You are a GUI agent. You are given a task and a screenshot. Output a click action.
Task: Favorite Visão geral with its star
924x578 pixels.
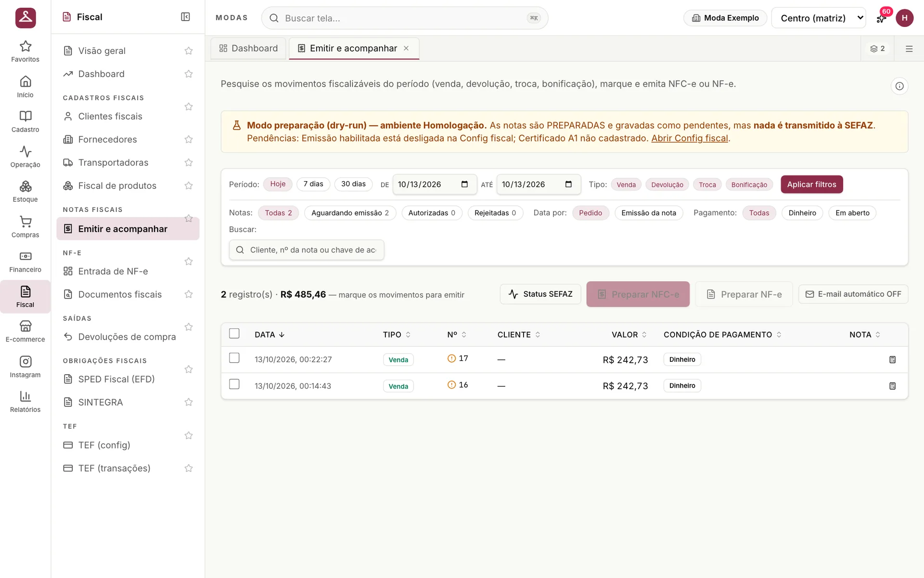click(x=189, y=51)
